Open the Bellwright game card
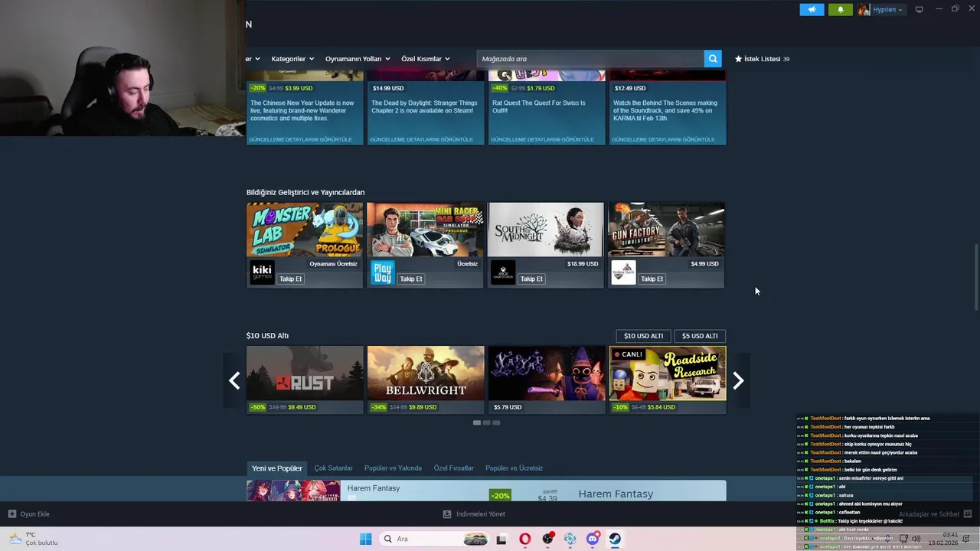 pos(426,380)
